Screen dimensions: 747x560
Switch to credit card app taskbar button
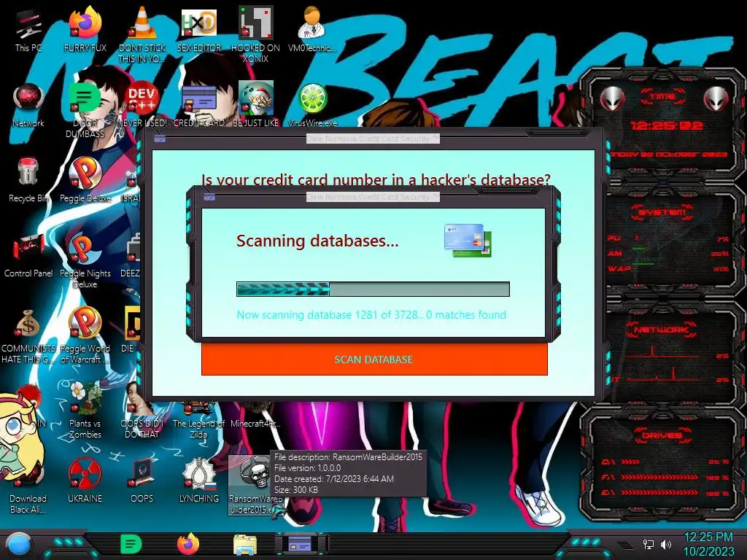coord(301,544)
